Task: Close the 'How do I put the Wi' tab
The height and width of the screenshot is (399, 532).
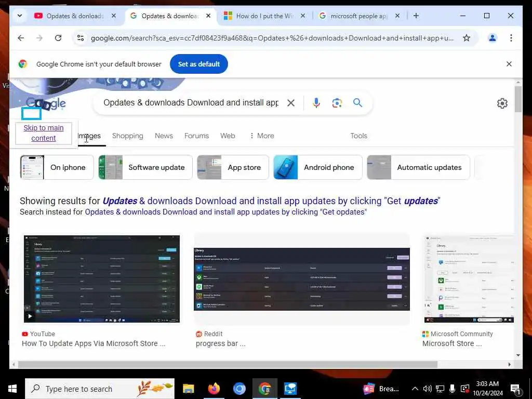Action: 303,16
